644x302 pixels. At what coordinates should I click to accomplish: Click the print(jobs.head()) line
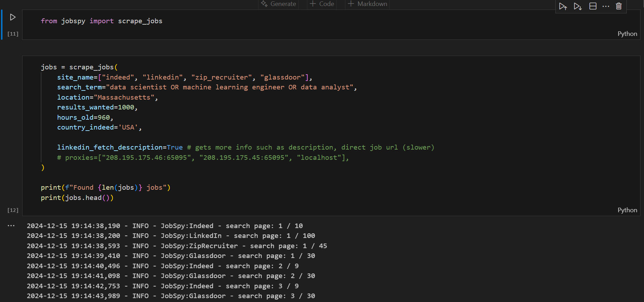[x=77, y=198]
